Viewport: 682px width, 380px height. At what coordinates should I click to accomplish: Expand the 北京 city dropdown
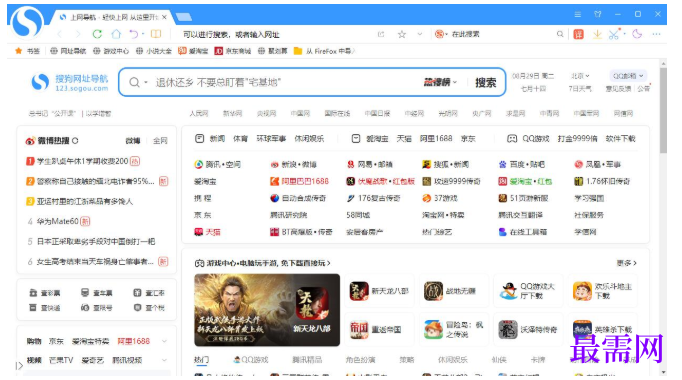tap(580, 76)
